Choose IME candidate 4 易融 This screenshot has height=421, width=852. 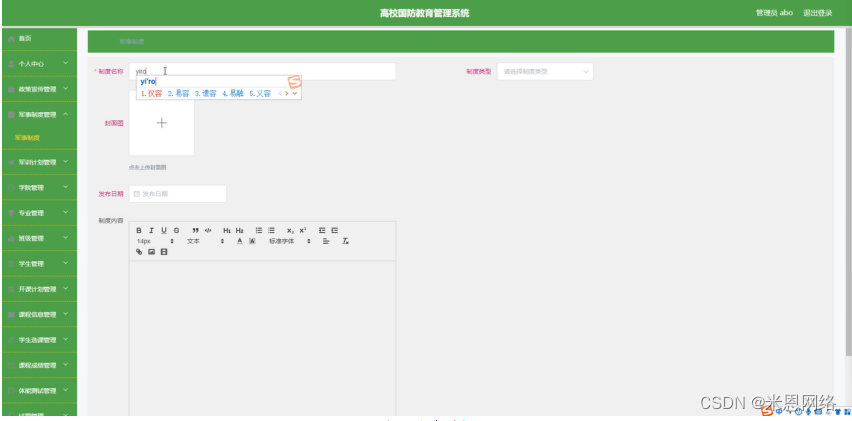point(233,93)
